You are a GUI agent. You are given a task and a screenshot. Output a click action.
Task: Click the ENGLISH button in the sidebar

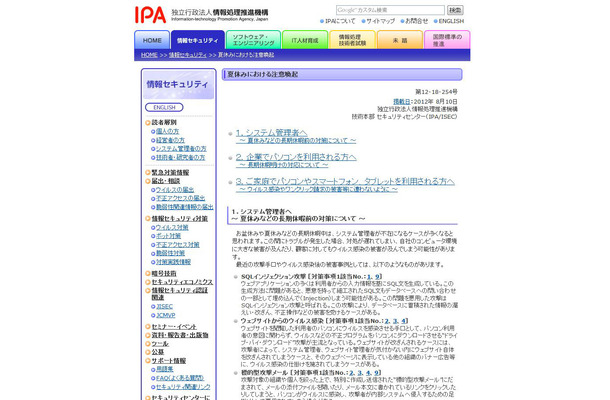pyautogui.click(x=166, y=107)
